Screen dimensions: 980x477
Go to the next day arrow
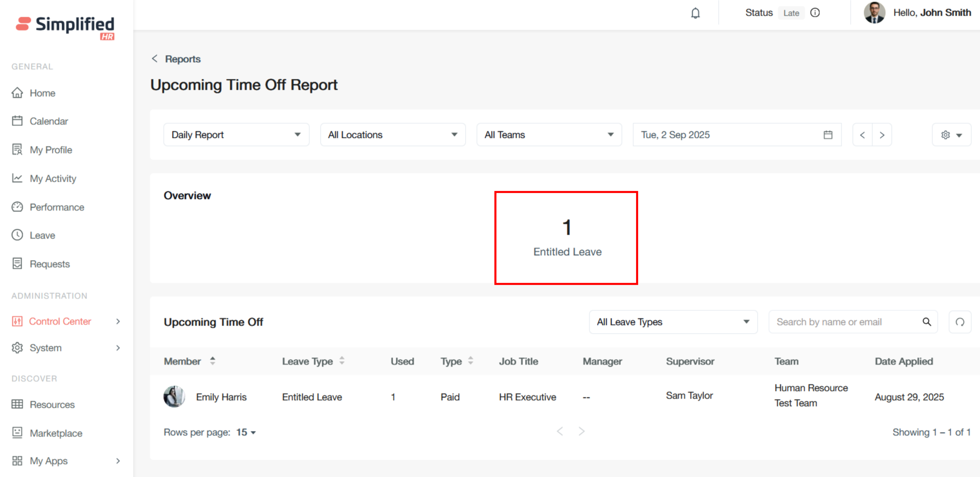pos(882,135)
